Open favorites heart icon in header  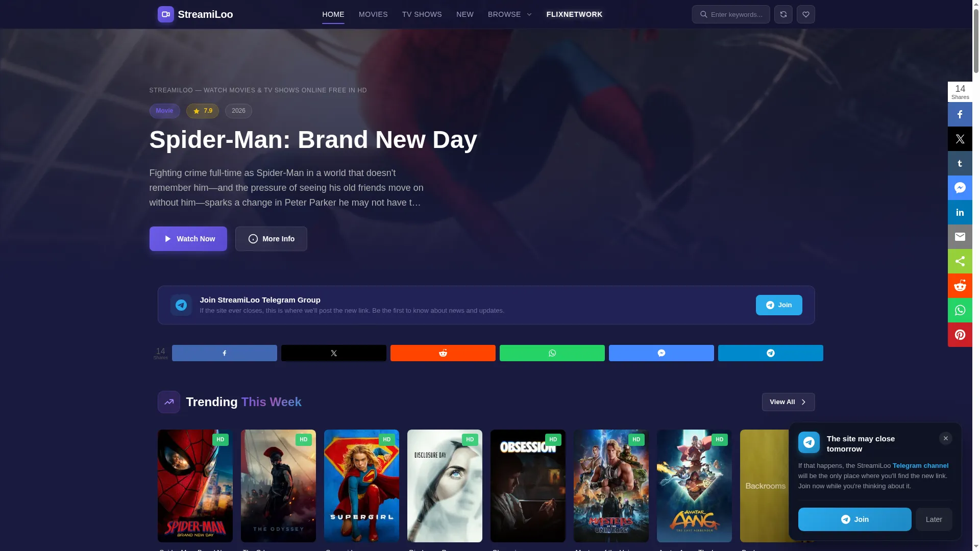805,14
